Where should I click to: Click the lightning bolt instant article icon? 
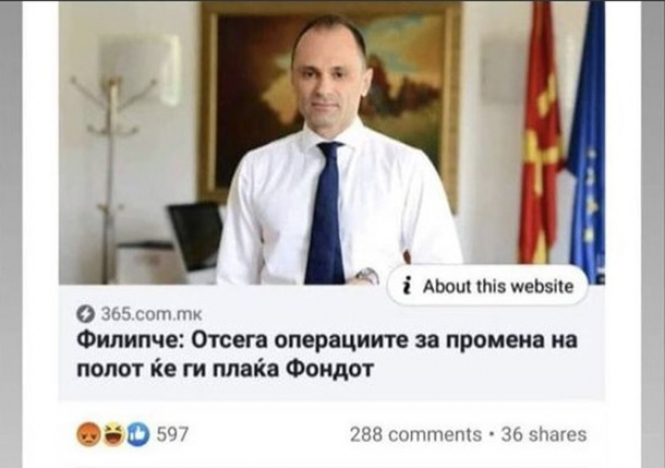(85, 314)
